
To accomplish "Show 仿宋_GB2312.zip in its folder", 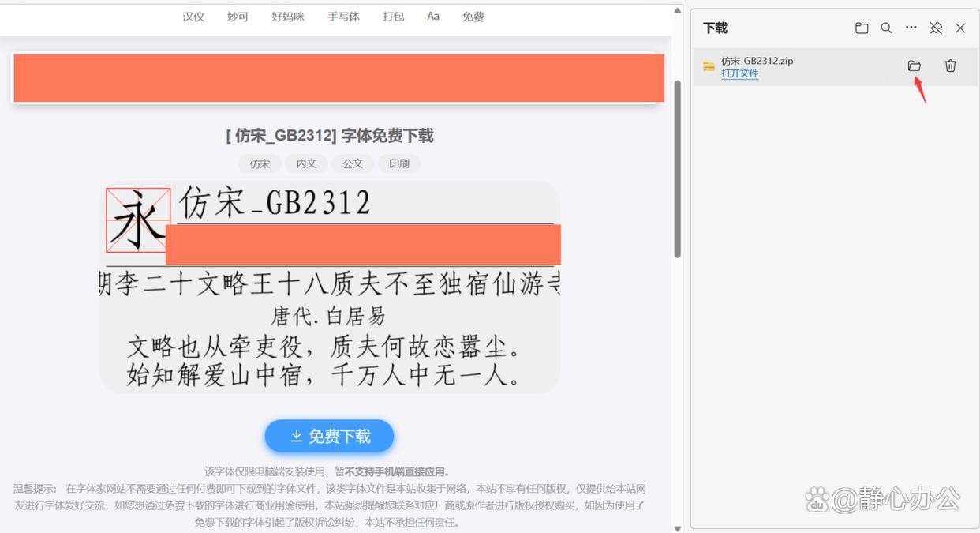I will point(915,66).
